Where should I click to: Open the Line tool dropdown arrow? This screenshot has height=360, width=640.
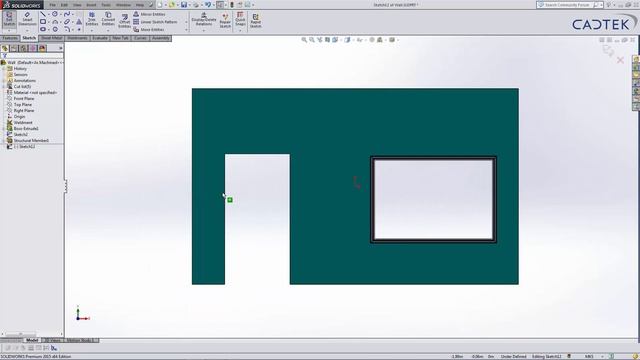(x=49, y=14)
